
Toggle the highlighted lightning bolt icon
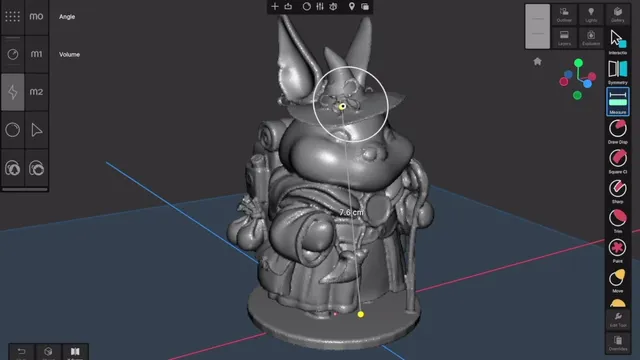click(x=13, y=92)
